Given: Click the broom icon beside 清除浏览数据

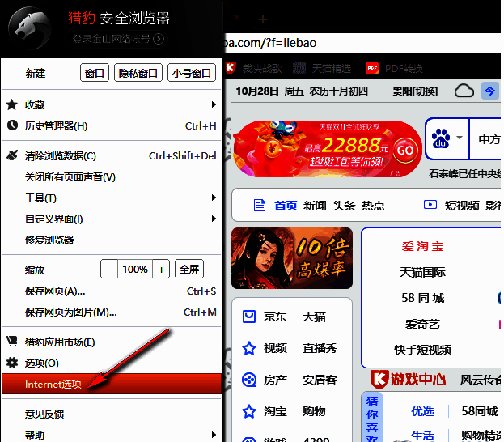Looking at the screenshot, I should [12, 155].
